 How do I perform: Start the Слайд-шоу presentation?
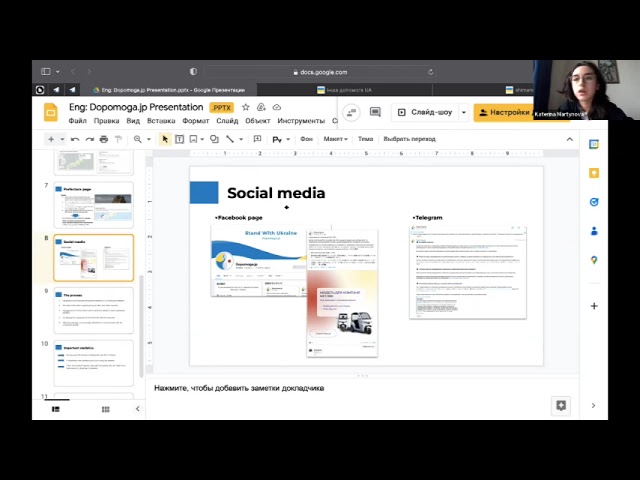pyautogui.click(x=426, y=113)
